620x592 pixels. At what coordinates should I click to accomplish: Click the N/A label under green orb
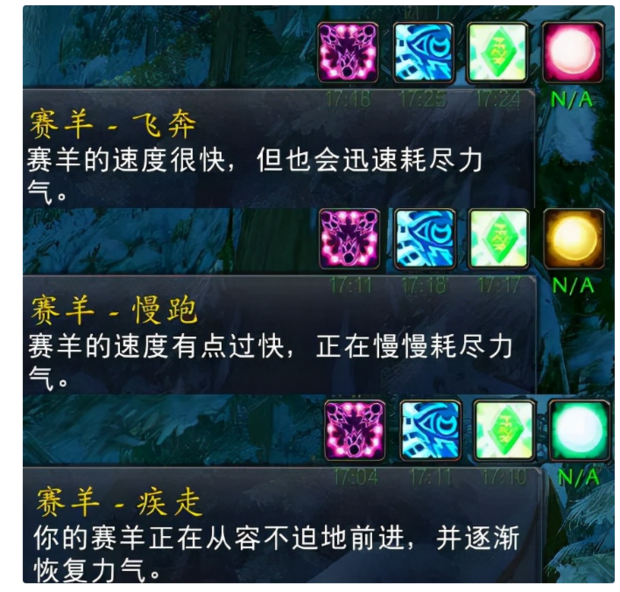tap(578, 477)
